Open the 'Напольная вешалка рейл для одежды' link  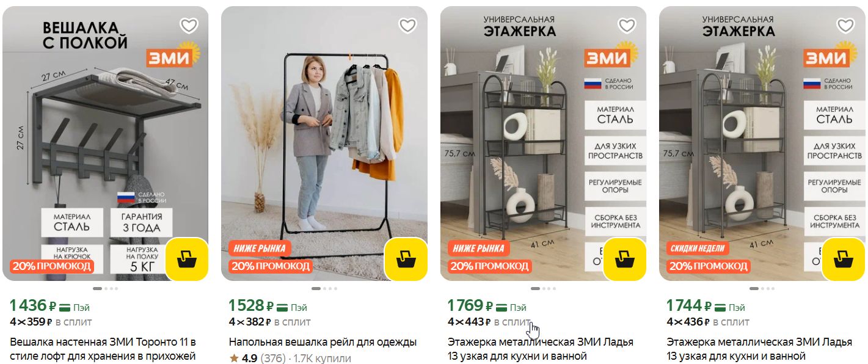(323, 342)
